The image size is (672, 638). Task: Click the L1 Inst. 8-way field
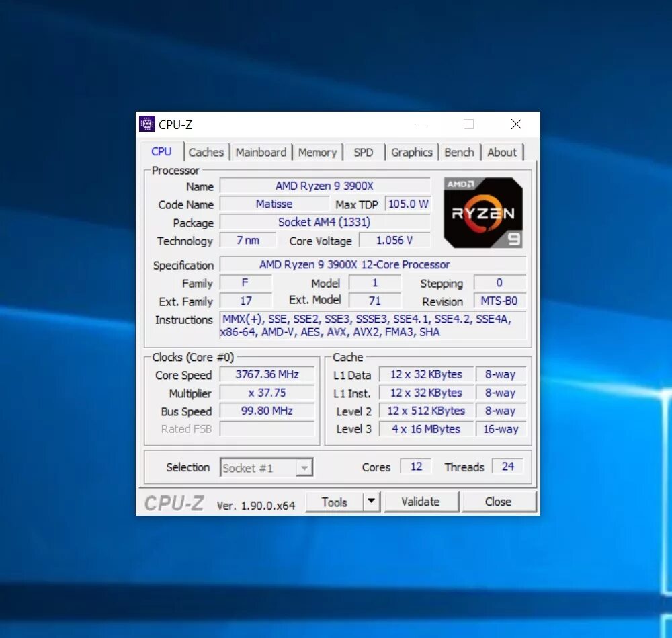click(501, 393)
